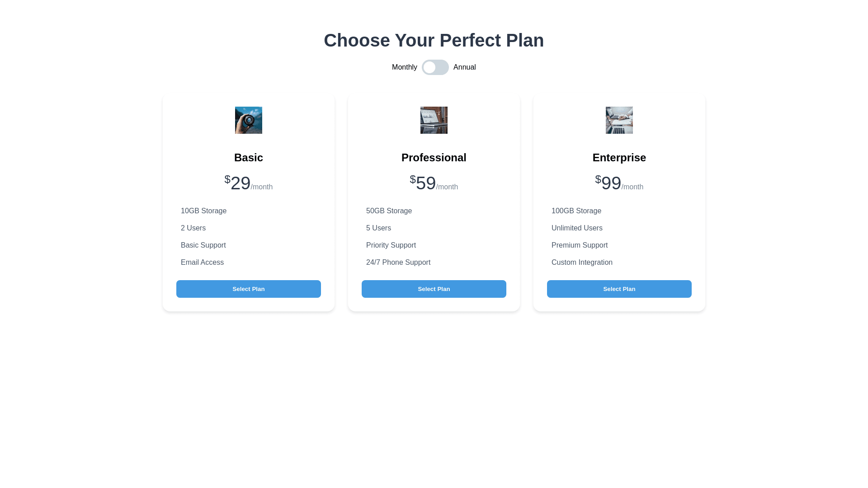
Task: Click the Professional plan laptop image
Action: click(434, 120)
